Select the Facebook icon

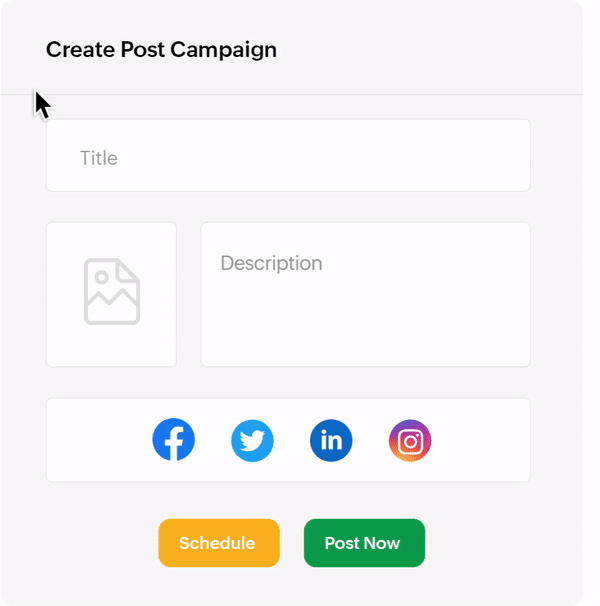point(174,439)
